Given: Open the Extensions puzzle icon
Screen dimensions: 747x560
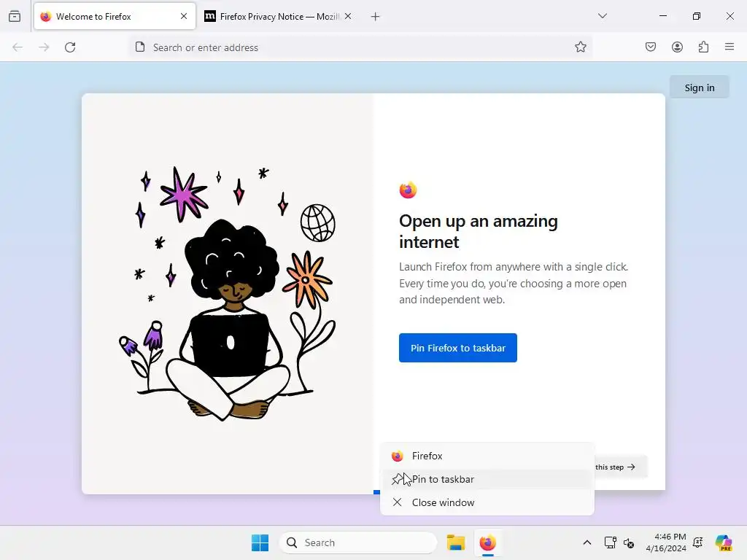Looking at the screenshot, I should click(x=703, y=47).
